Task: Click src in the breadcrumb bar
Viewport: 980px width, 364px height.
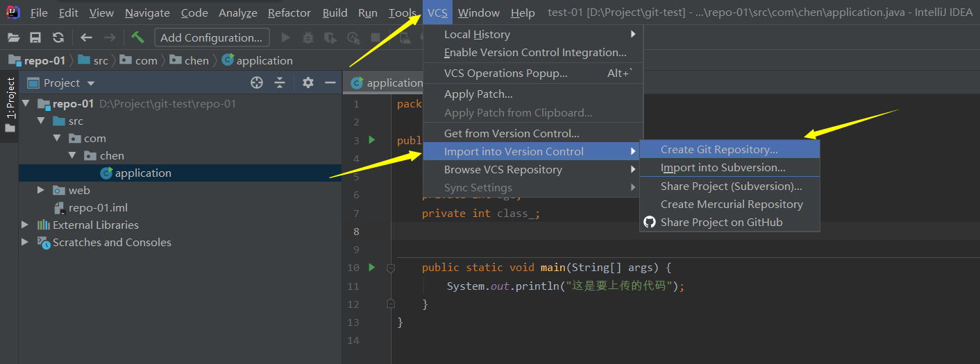Action: coord(101,60)
